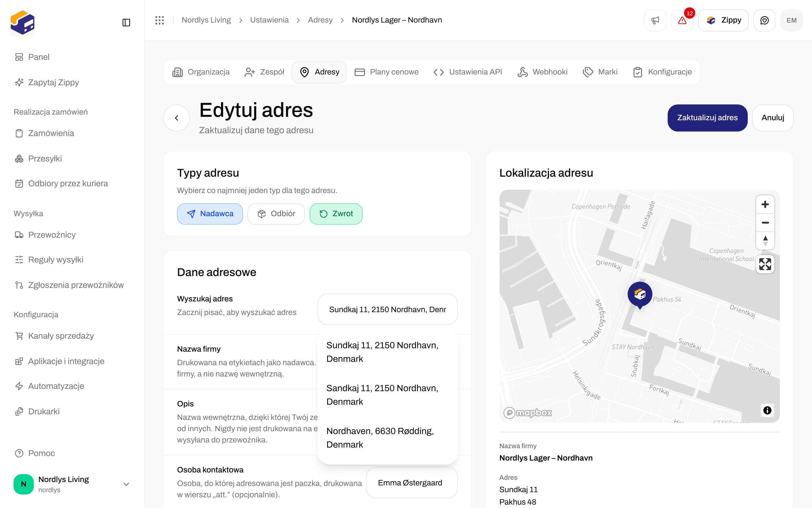Expand the map to fullscreen
Screen dimensions: 812x508
point(765,264)
